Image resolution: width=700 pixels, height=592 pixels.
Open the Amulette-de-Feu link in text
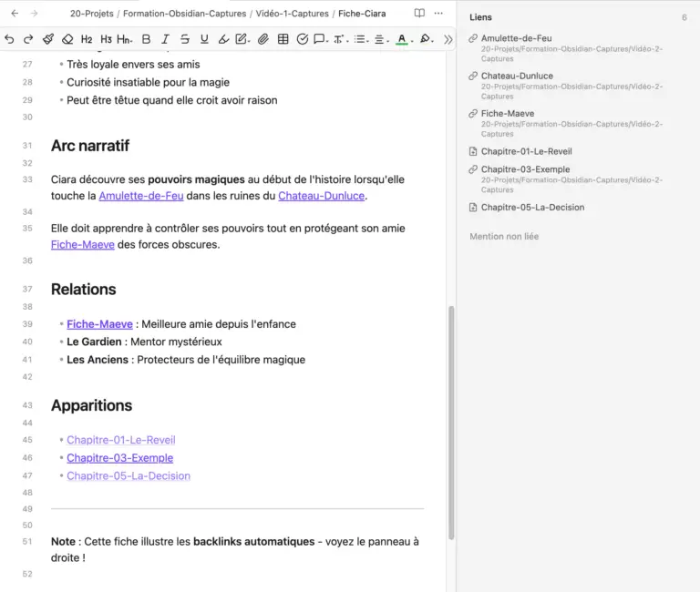tap(140, 196)
